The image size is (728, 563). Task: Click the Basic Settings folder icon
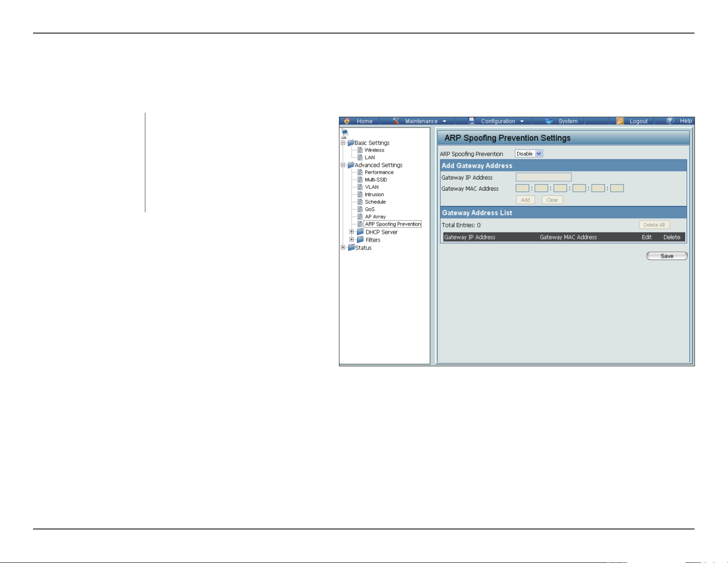[x=351, y=143]
